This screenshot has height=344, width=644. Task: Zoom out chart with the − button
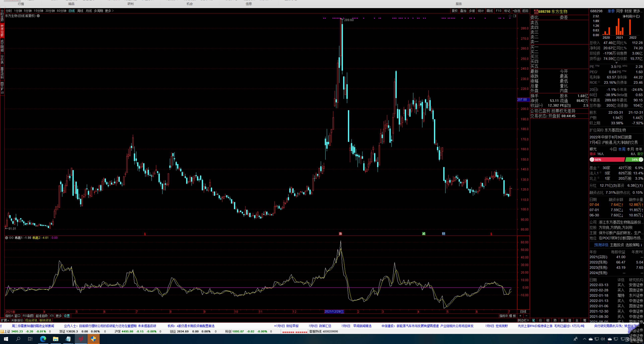tap(526, 316)
